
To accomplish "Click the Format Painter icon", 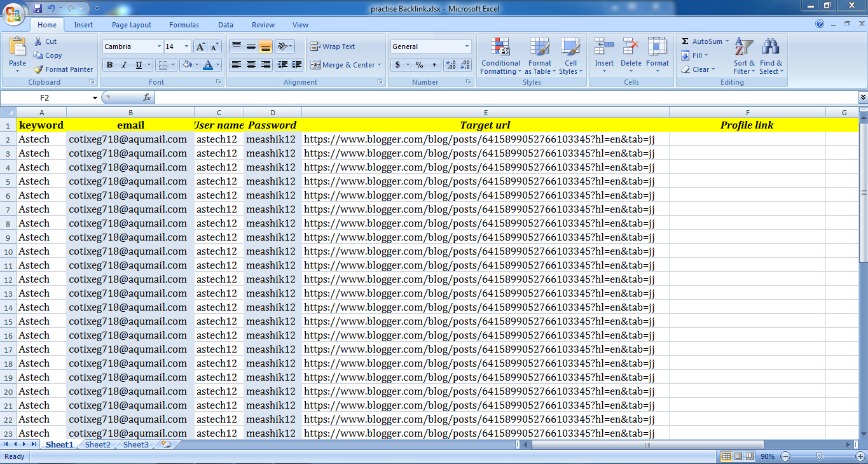I will [39, 69].
